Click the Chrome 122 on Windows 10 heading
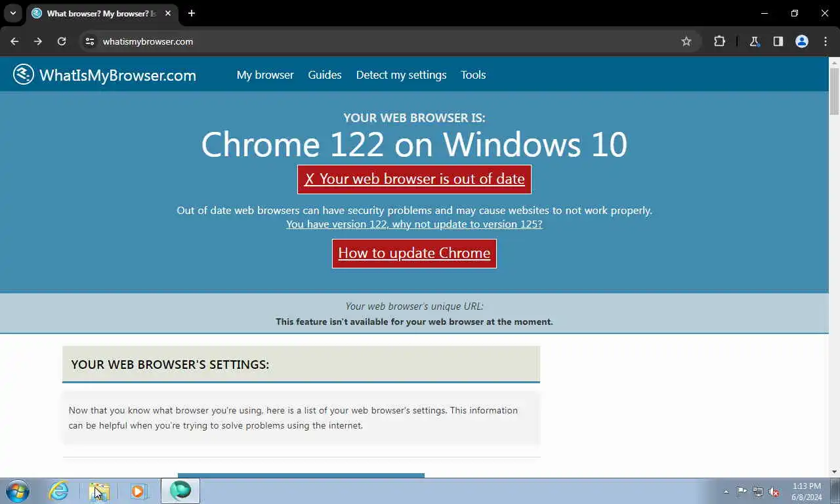This screenshot has width=840, height=504. click(414, 144)
